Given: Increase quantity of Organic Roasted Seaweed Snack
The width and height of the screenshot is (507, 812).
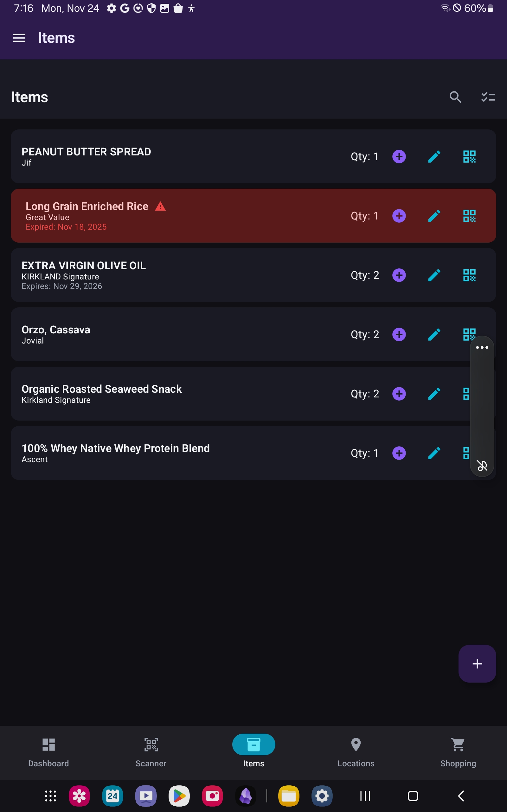Looking at the screenshot, I should pos(399,394).
